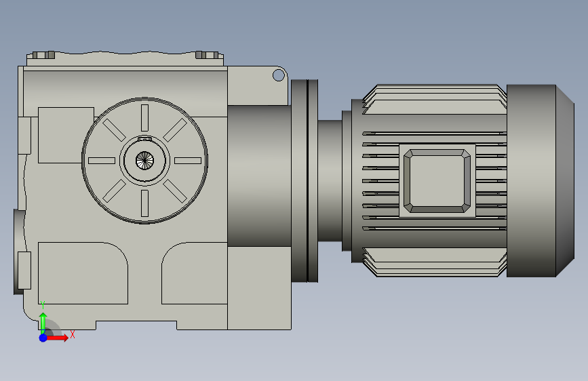Select the lifting eye hole on the gearbox top
The height and width of the screenshot is (381, 588).
coord(278,75)
